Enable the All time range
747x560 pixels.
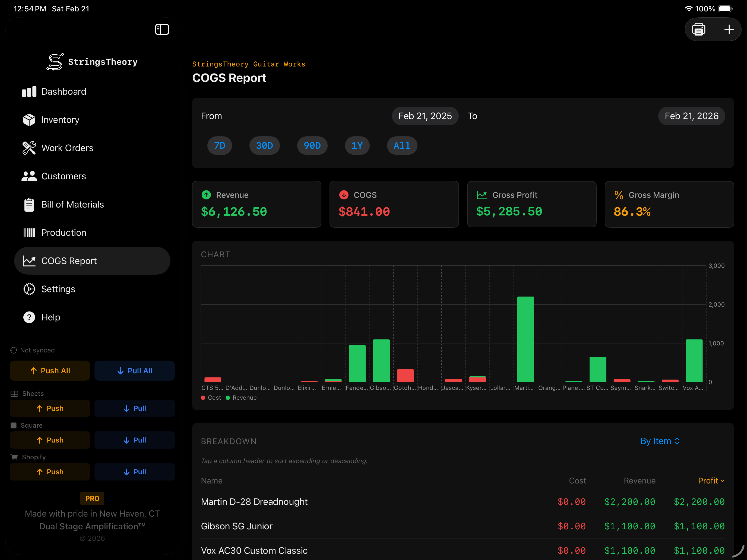[x=401, y=145]
